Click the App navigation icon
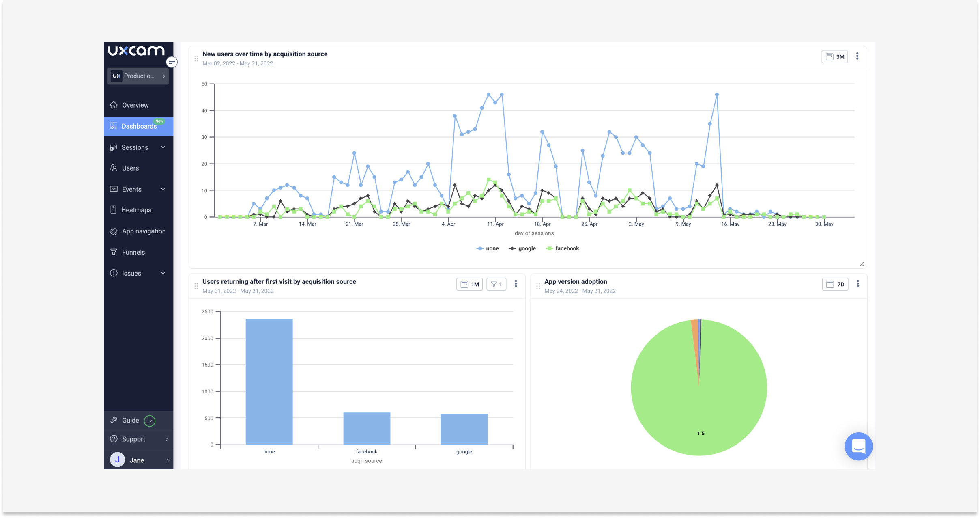The width and height of the screenshot is (980, 518). (114, 231)
